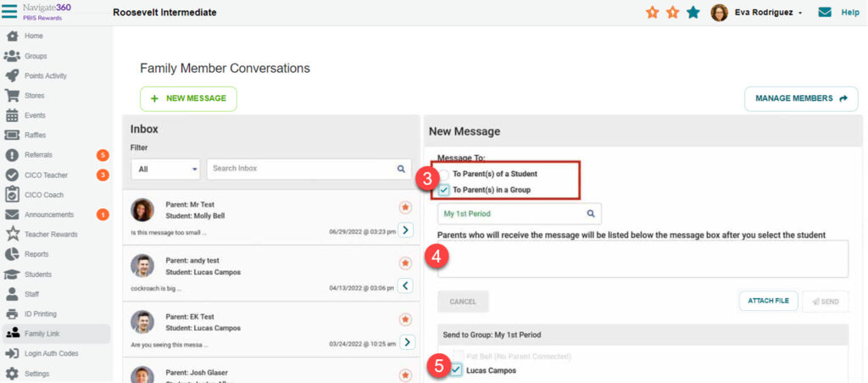The width and height of the screenshot is (868, 383).
Task: Click the Teacher Rewards star icon
Action: 12,234
